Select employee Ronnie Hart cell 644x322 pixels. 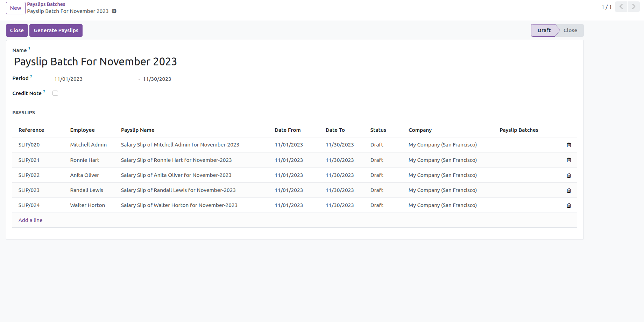[x=85, y=160]
